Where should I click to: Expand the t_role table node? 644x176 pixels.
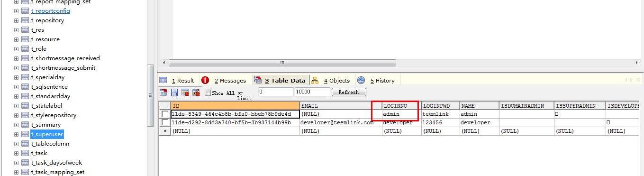coord(16,49)
